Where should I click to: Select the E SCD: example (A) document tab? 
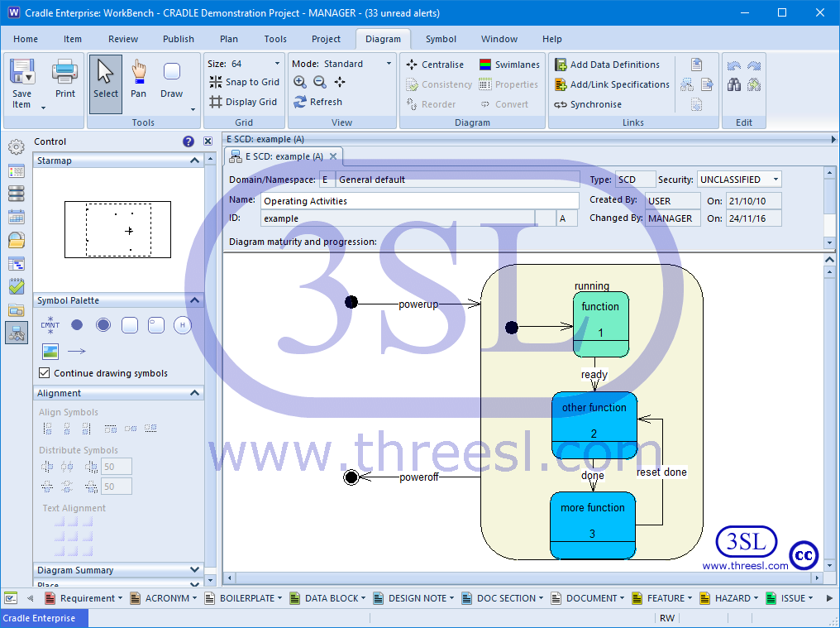coord(284,156)
